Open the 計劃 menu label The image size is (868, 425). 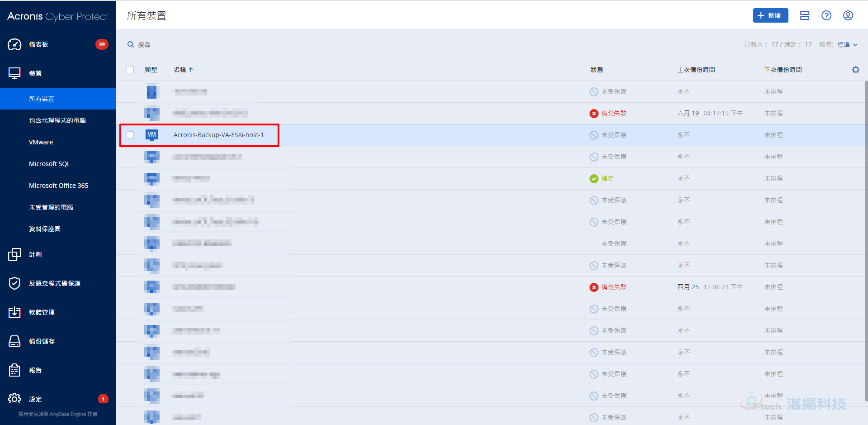[35, 254]
